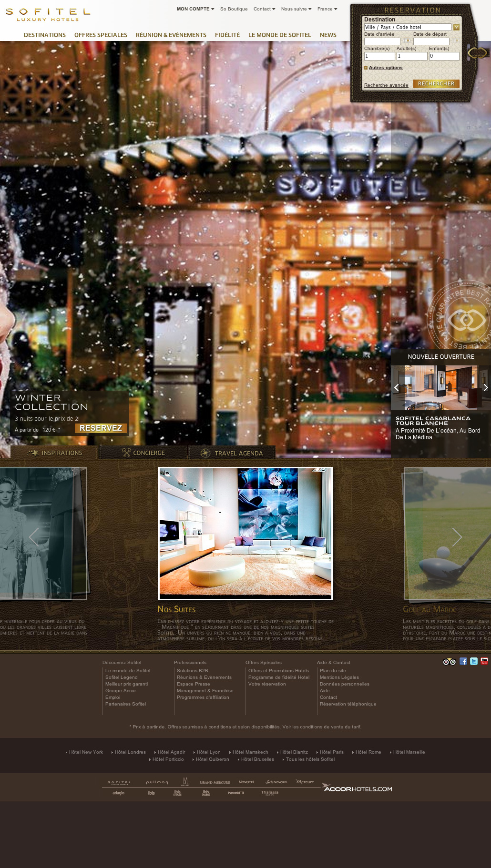Image resolution: width=491 pixels, height=868 pixels.
Task: Click the adagio brand logo
Action: [118, 793]
